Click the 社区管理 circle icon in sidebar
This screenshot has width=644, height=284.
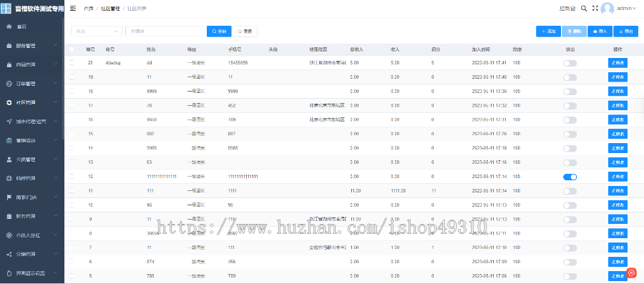pyautogui.click(x=9, y=102)
